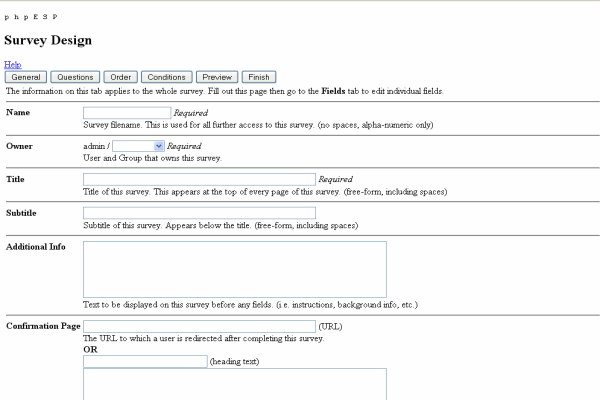Click the confirmation page body textarea
600x400 pixels.
tap(234, 384)
